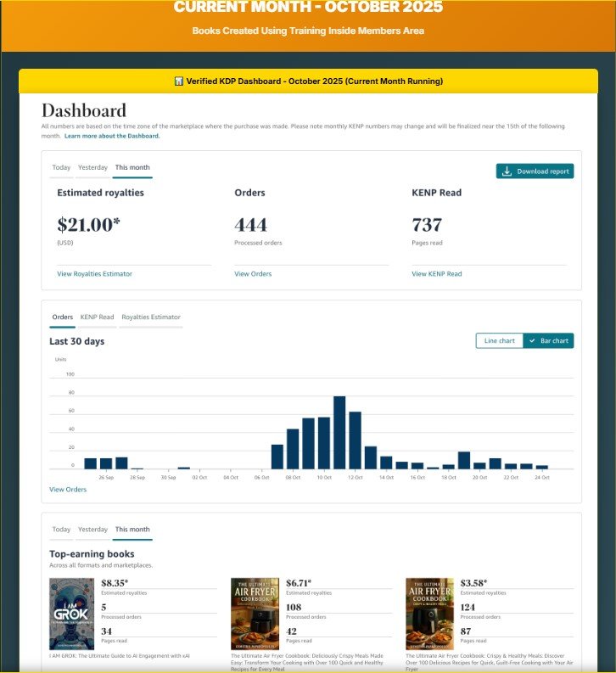Click the bar chart emoji in yellow banner

[x=179, y=81]
